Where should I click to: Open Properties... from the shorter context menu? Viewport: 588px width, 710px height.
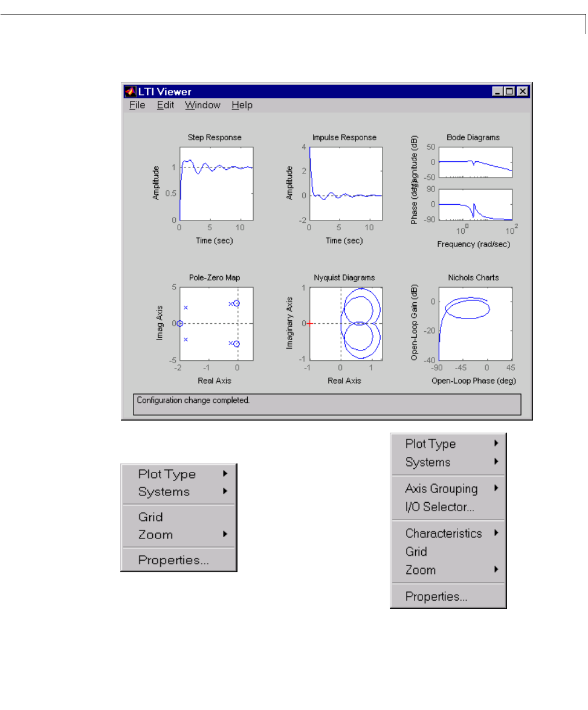click(x=179, y=560)
